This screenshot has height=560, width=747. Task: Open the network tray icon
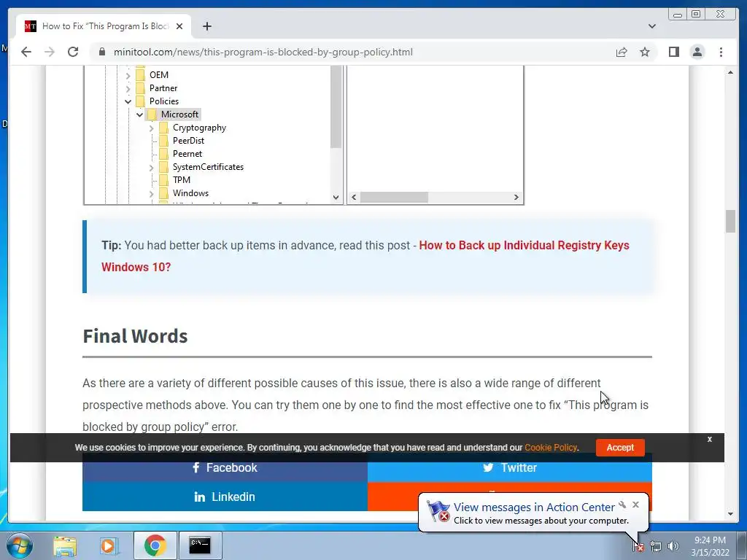pyautogui.click(x=656, y=547)
